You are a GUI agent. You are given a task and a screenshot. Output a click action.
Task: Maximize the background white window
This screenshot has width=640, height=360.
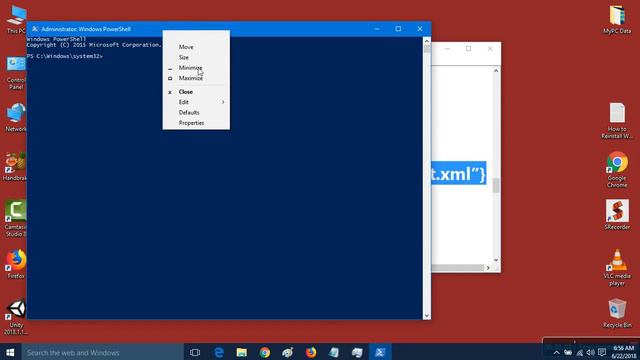point(469,49)
